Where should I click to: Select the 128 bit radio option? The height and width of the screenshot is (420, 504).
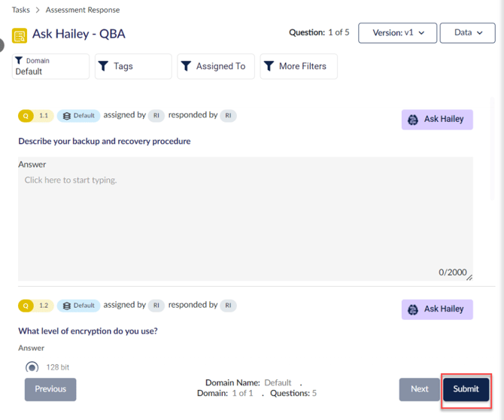[32, 367]
